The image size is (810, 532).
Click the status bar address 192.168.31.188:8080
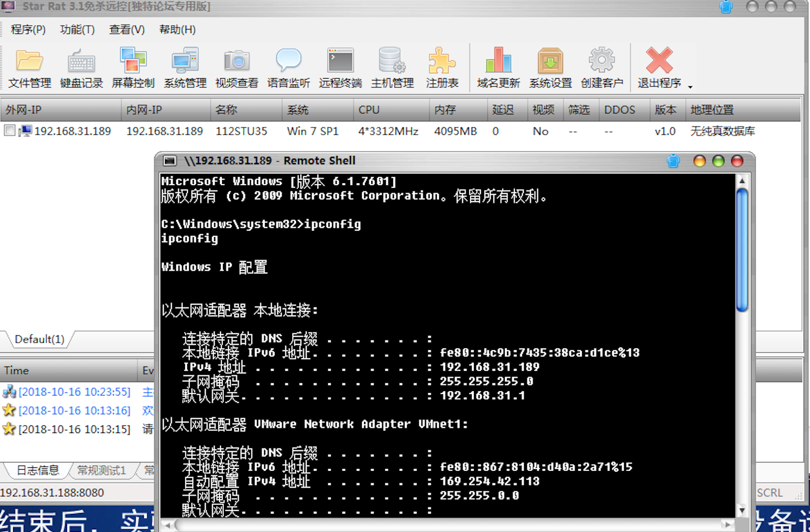point(52,493)
